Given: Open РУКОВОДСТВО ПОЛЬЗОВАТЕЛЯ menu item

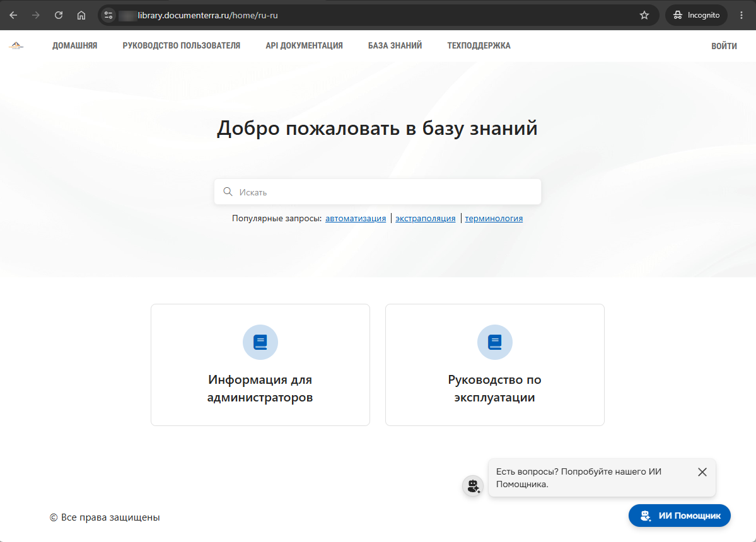Looking at the screenshot, I should coord(182,46).
